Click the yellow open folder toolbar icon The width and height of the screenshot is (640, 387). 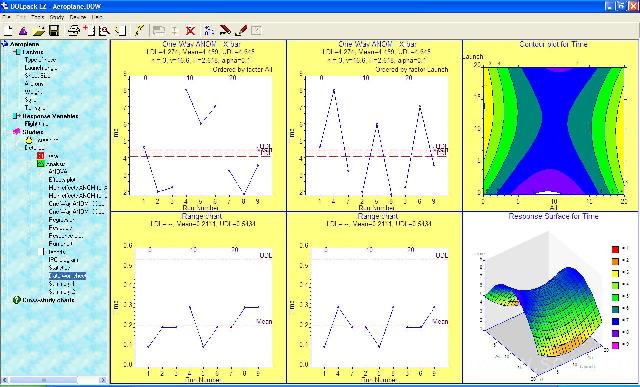click(38, 30)
